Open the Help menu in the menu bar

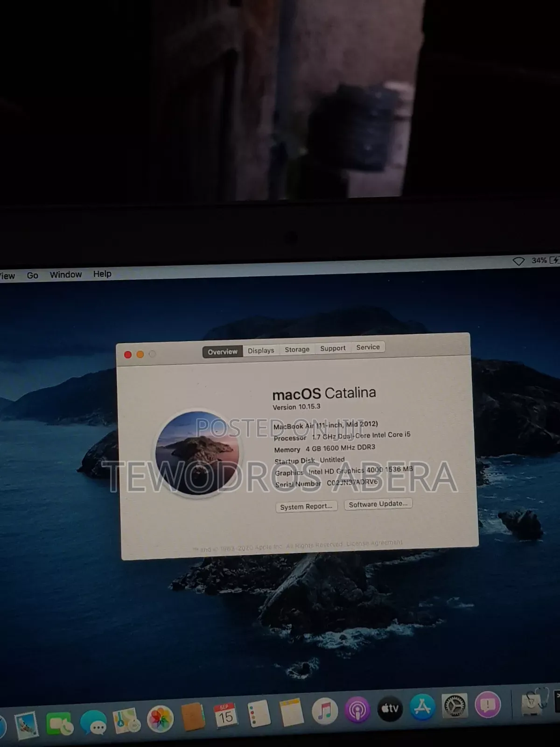[102, 274]
